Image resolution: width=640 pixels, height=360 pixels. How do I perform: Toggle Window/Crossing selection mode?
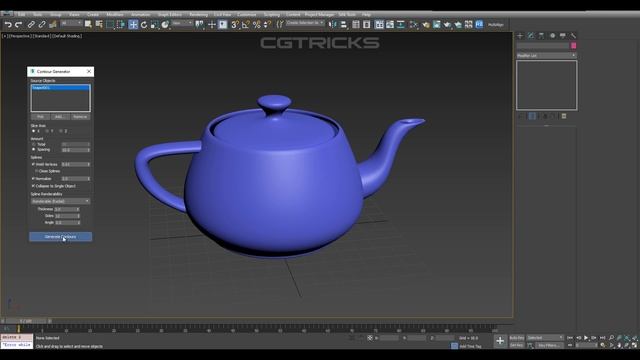click(121, 25)
